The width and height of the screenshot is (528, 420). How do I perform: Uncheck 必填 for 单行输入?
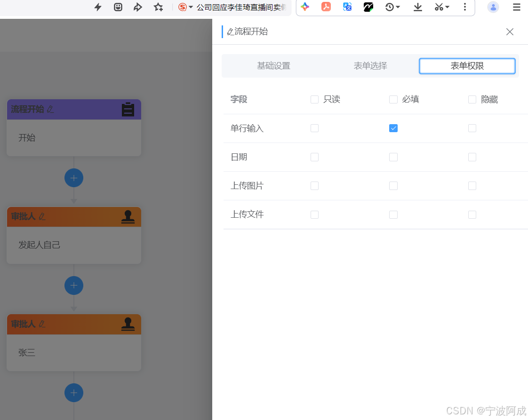(393, 128)
